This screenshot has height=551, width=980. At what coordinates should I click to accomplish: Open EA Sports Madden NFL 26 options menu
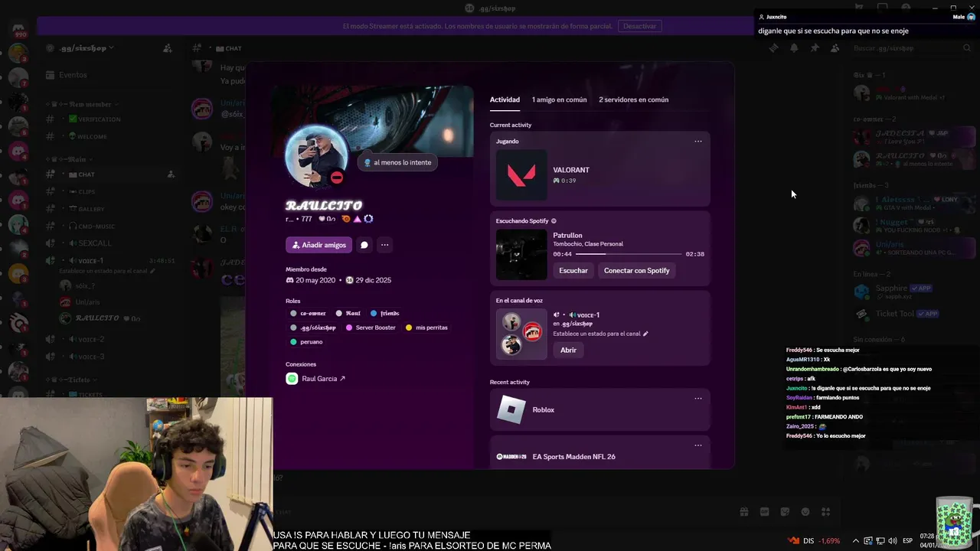click(x=697, y=445)
